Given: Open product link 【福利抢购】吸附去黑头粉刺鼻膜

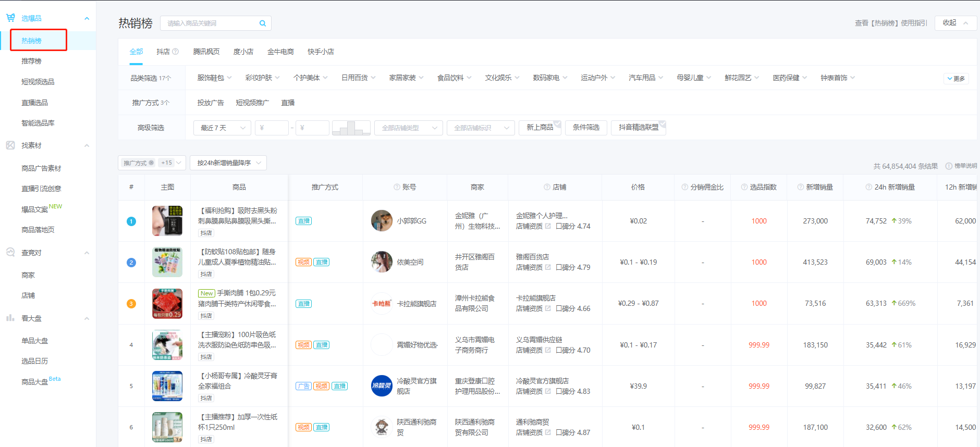Looking at the screenshot, I should [238, 216].
